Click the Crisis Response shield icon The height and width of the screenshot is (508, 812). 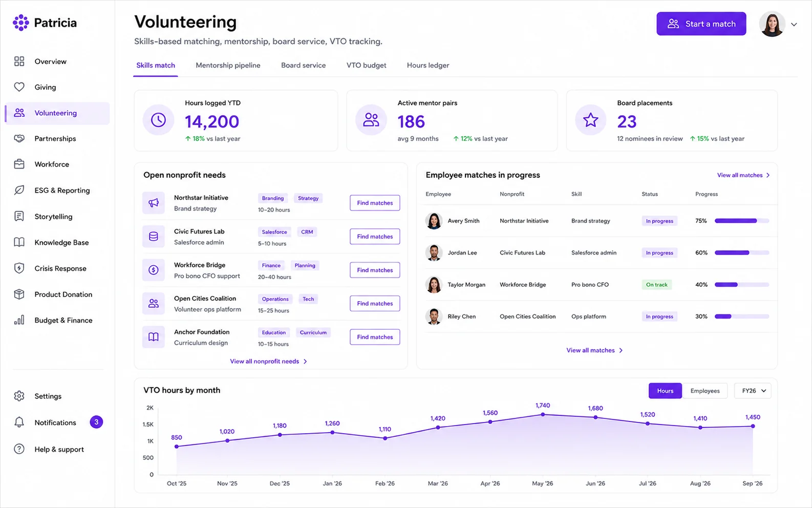[19, 268]
